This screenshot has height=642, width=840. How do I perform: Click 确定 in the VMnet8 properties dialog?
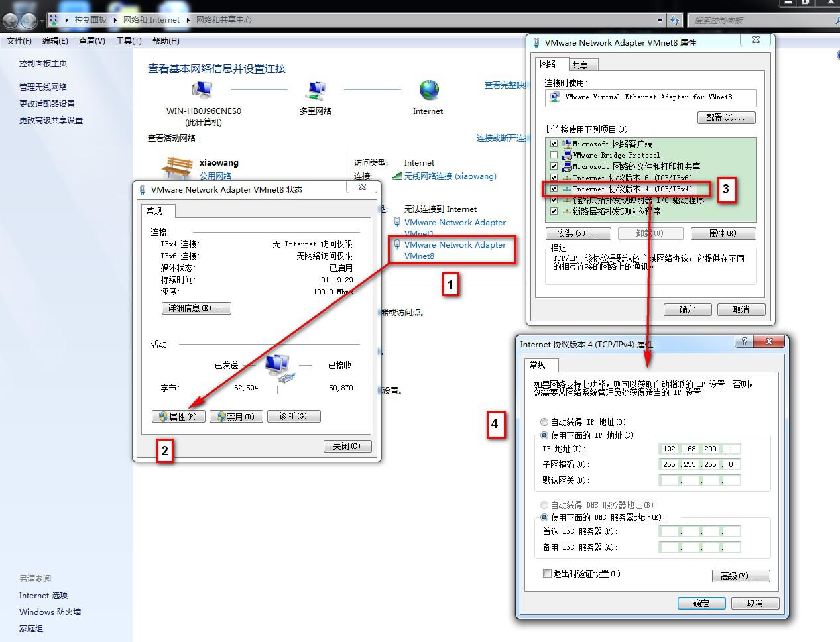tap(688, 309)
